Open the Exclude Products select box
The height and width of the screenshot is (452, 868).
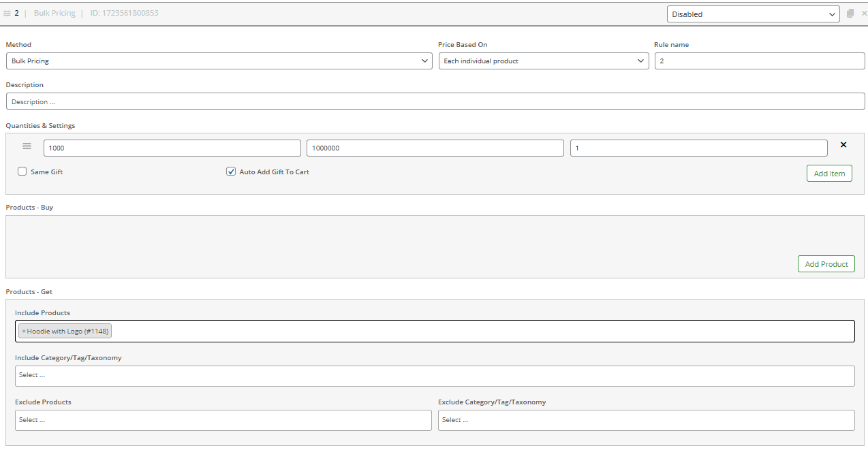coord(223,420)
